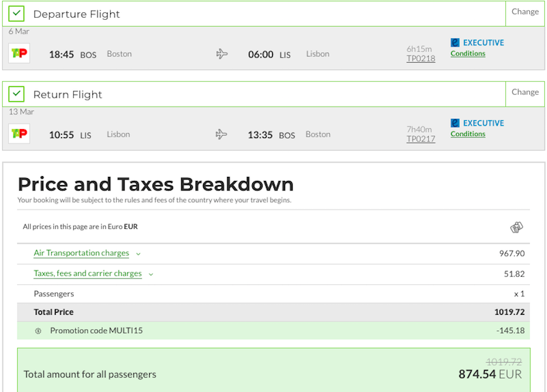This screenshot has height=392, width=547.
Task: Click the TAP logo on return flight
Action: pos(19,133)
